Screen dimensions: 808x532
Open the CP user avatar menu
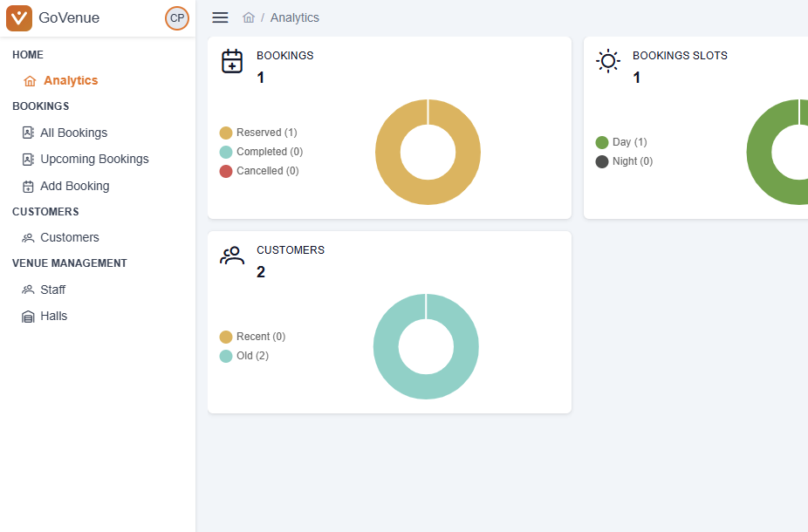(x=177, y=17)
